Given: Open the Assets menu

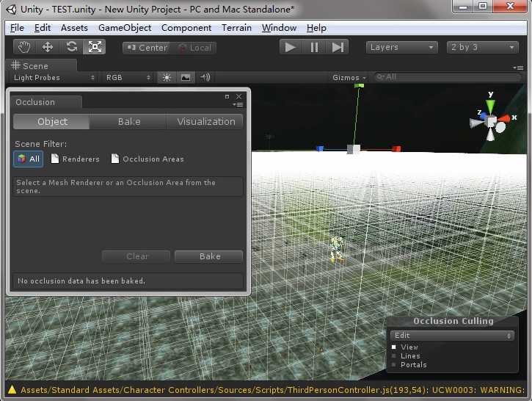Looking at the screenshot, I should coord(74,28).
